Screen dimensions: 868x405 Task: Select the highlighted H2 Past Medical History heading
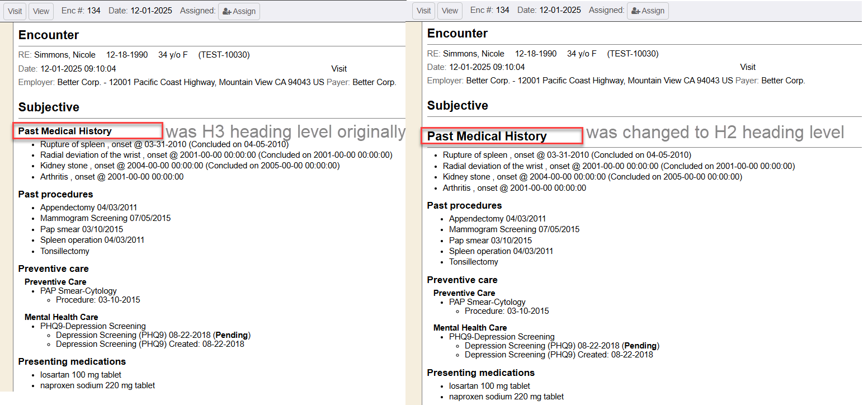487,136
